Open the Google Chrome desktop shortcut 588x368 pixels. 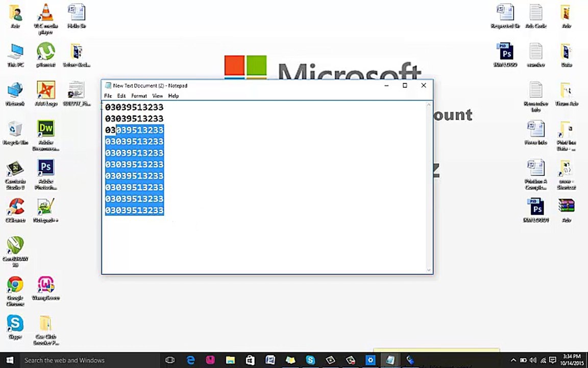[x=15, y=291]
